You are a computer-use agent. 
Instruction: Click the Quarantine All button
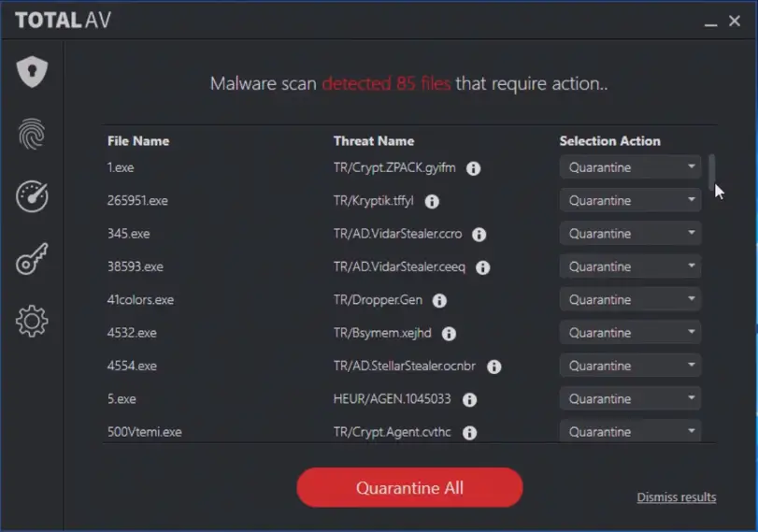tap(409, 487)
